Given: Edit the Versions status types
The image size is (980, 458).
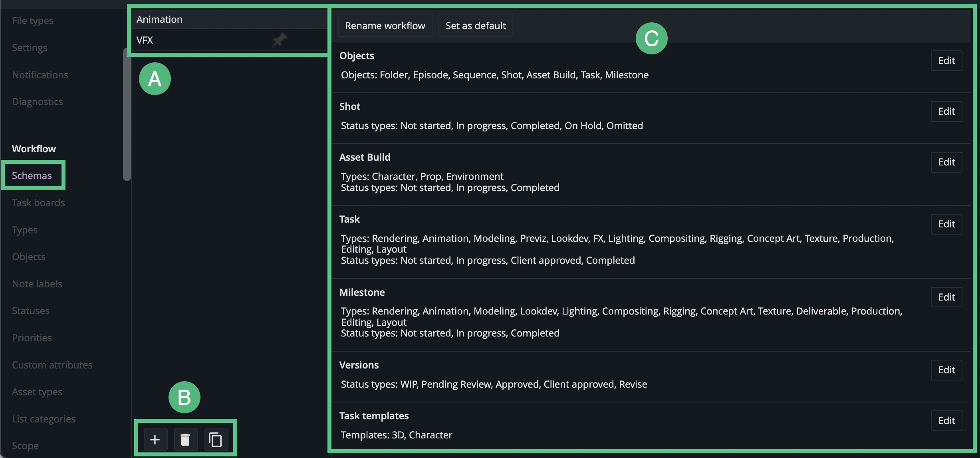Looking at the screenshot, I should point(946,370).
